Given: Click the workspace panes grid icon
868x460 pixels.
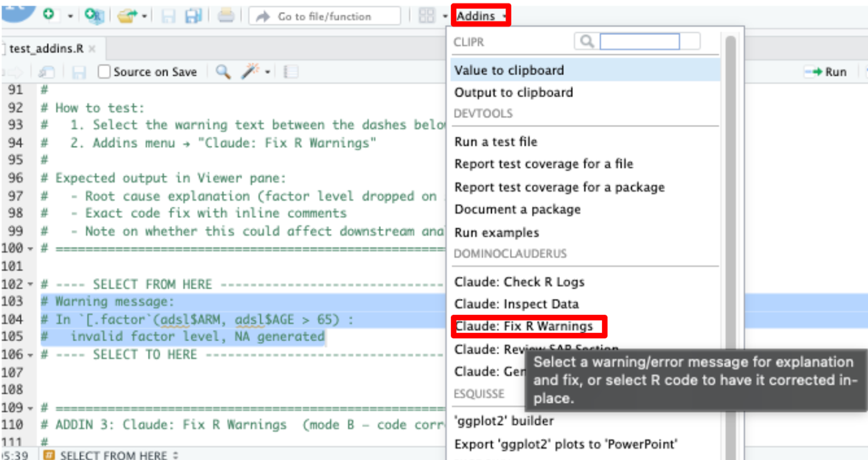Looking at the screenshot, I should pyautogui.click(x=426, y=16).
